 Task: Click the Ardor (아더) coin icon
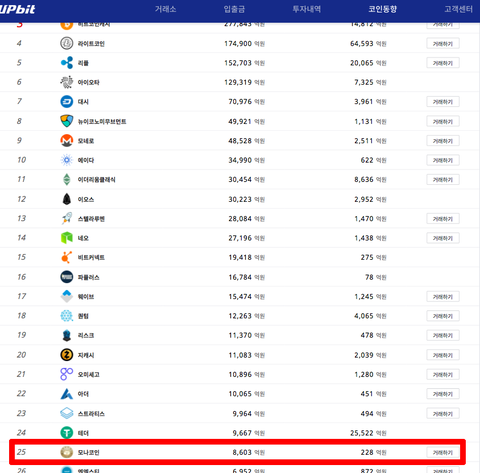[x=67, y=394]
